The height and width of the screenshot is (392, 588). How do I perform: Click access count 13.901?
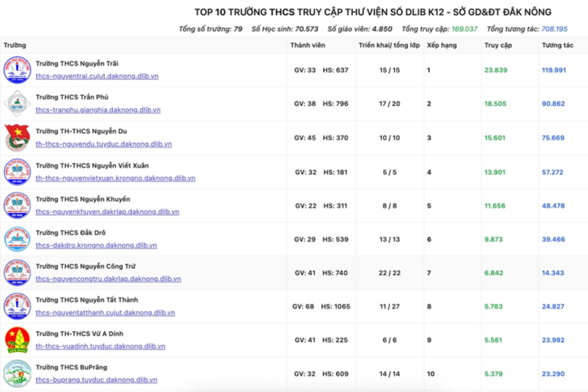pyautogui.click(x=494, y=172)
